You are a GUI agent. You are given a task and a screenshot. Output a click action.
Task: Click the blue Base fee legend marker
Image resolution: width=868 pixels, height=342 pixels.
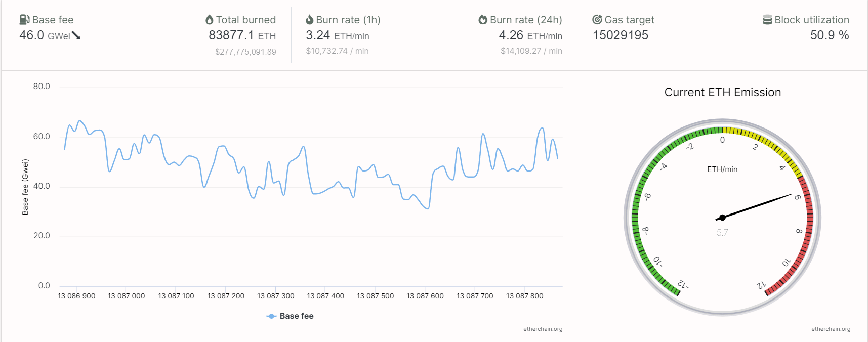point(271,316)
